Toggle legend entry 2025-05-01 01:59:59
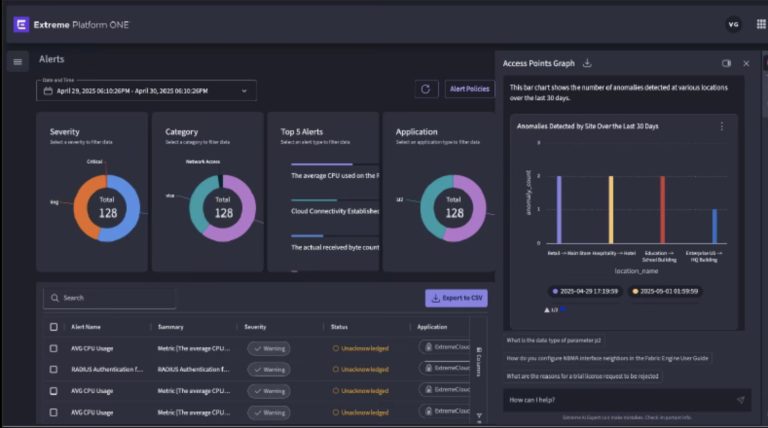The width and height of the screenshot is (768, 428). (x=666, y=291)
